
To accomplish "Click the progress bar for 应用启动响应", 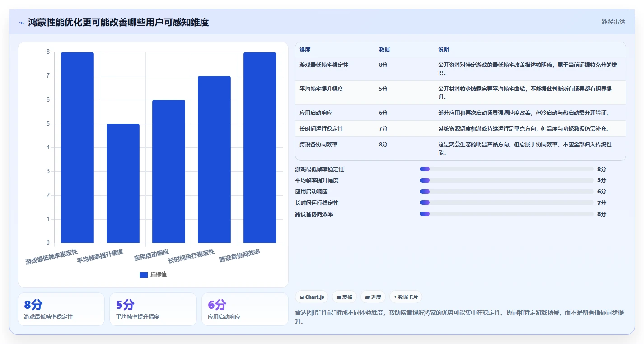I will pyautogui.click(x=507, y=192).
